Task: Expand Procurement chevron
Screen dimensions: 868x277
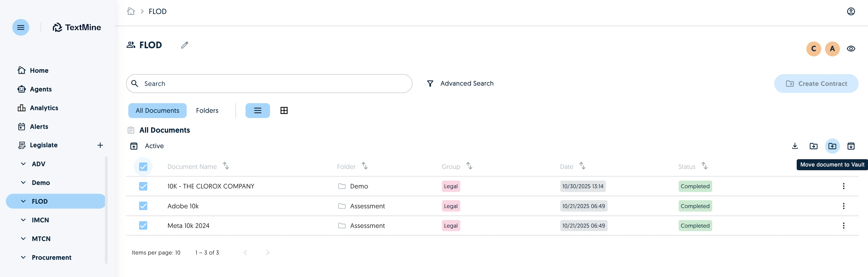Action: [23, 257]
